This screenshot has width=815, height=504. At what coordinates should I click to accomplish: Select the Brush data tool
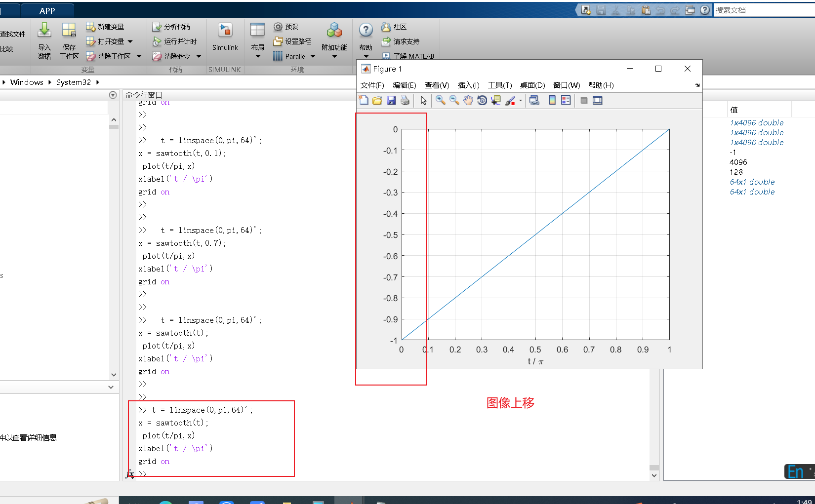tap(510, 101)
